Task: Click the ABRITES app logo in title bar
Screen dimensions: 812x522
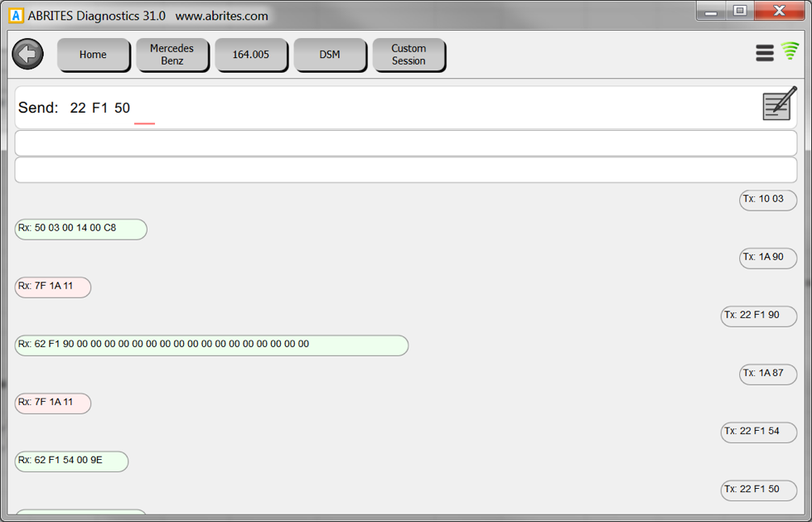Action: [x=16, y=16]
